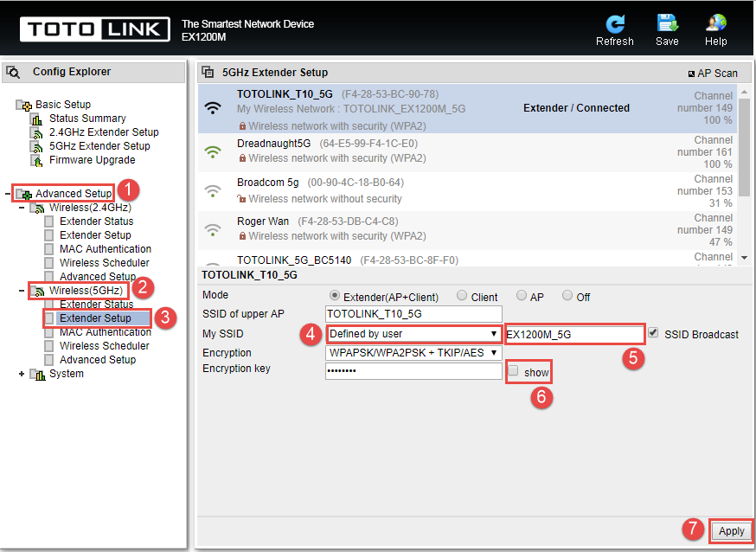Click the wifi icon for Roger Wan
756x552 pixels.
coord(213,230)
